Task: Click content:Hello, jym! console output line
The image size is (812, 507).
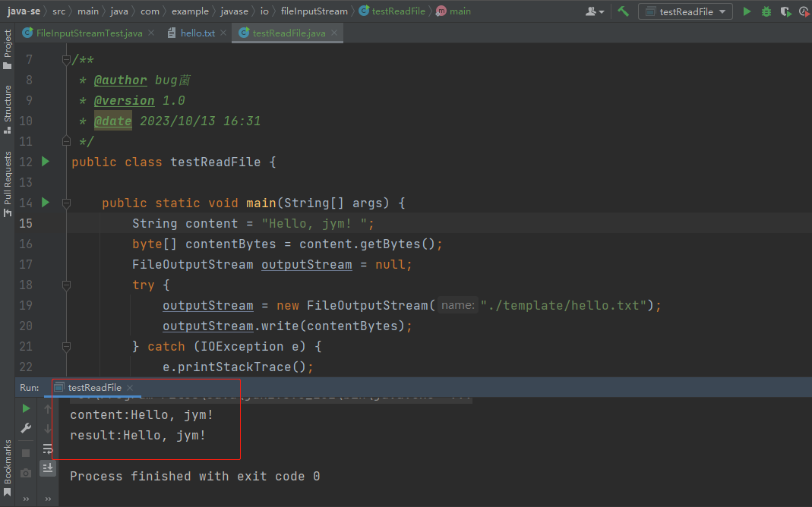Action: click(x=141, y=415)
